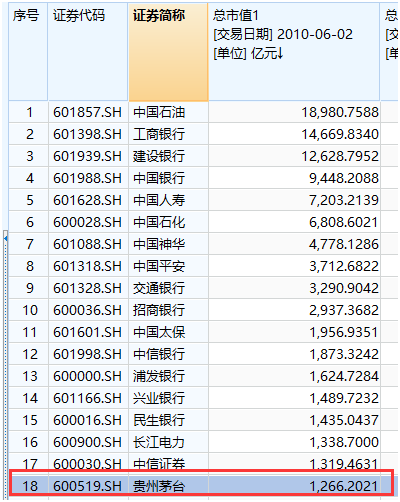Select cell 兴业银行
This screenshot has height=502, width=400.
tap(168, 398)
